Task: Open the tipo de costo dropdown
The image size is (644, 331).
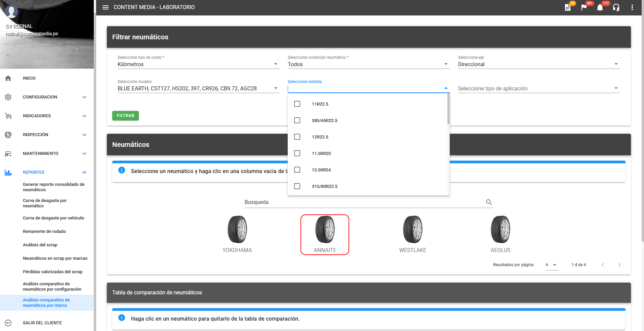Action: point(198,64)
